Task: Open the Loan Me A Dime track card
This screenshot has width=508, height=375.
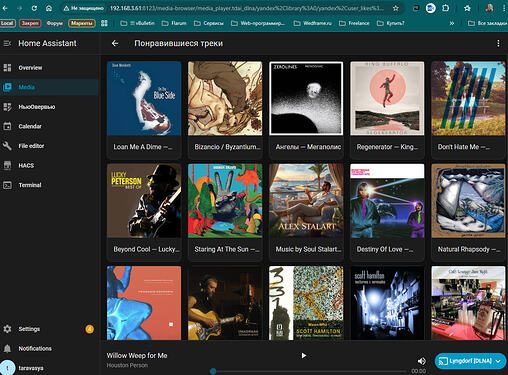Action: pyautogui.click(x=144, y=109)
